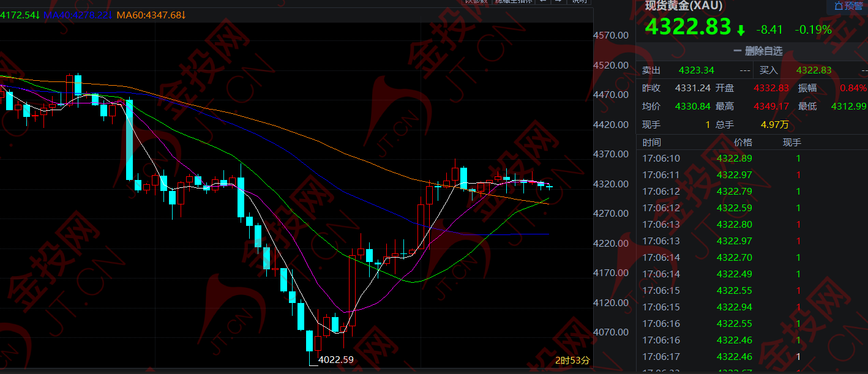Image resolution: width=868 pixels, height=374 pixels.
Task: Click the MA60:4347.68 indicator label
Action: 151,15
